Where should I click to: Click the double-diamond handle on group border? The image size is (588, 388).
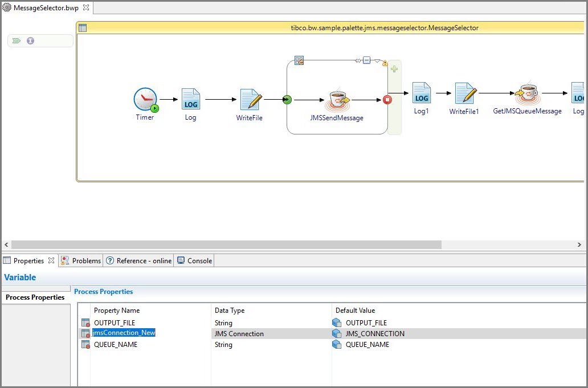pyautogui.click(x=358, y=60)
